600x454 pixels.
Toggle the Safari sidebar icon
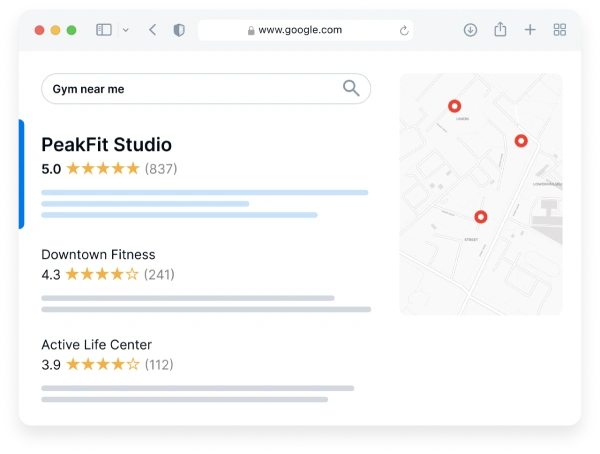[x=104, y=30]
